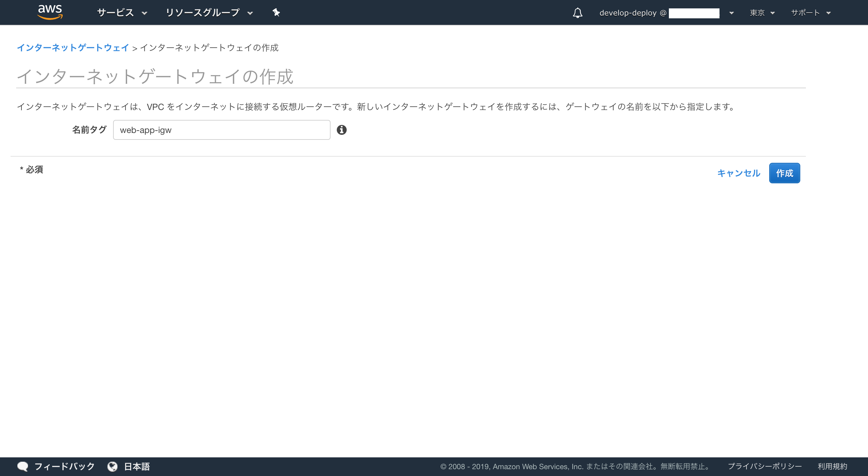868x476 pixels.
Task: Expand the サービス menu
Action: (122, 13)
